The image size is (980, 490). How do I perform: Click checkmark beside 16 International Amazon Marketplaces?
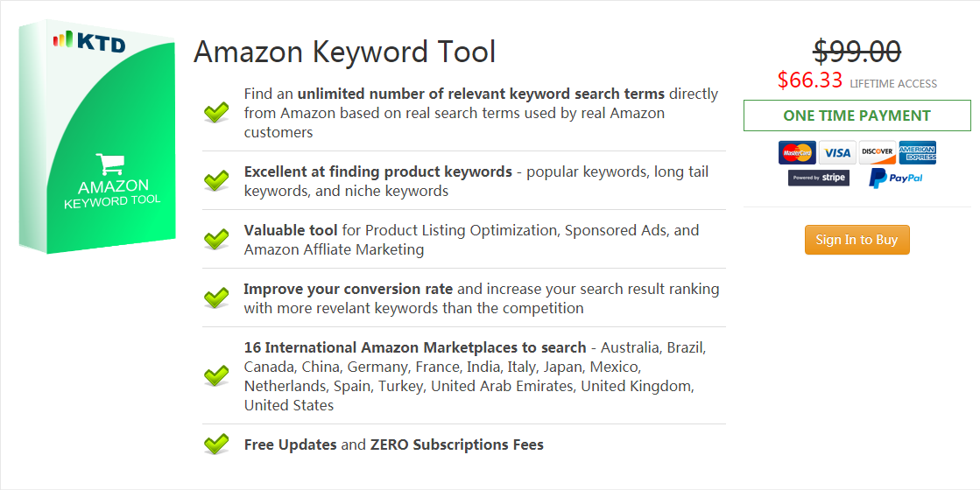[x=216, y=375]
